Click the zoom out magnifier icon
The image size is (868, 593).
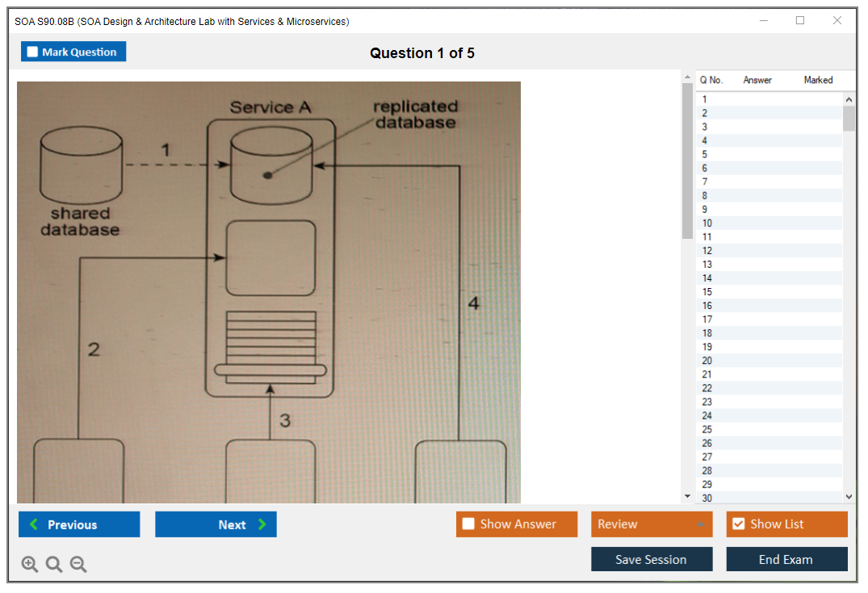(x=78, y=565)
